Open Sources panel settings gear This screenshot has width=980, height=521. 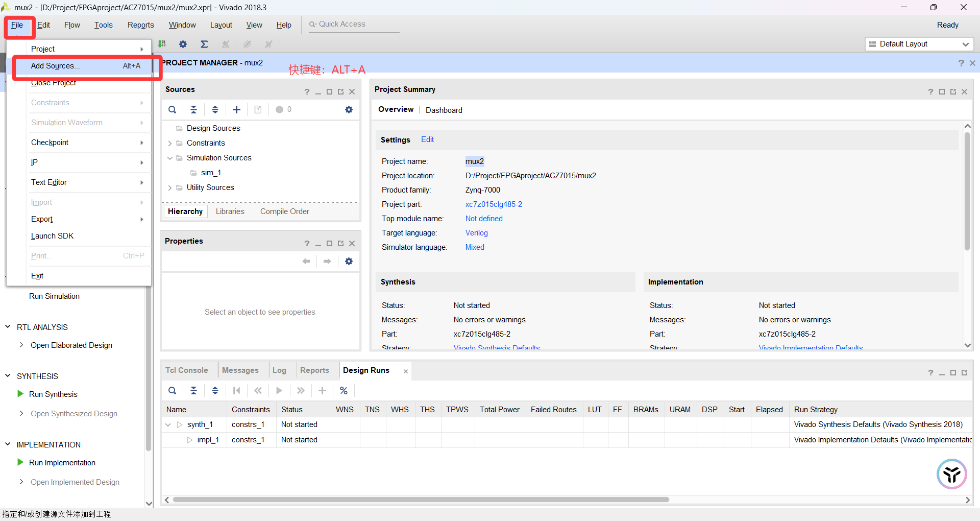pyautogui.click(x=349, y=110)
